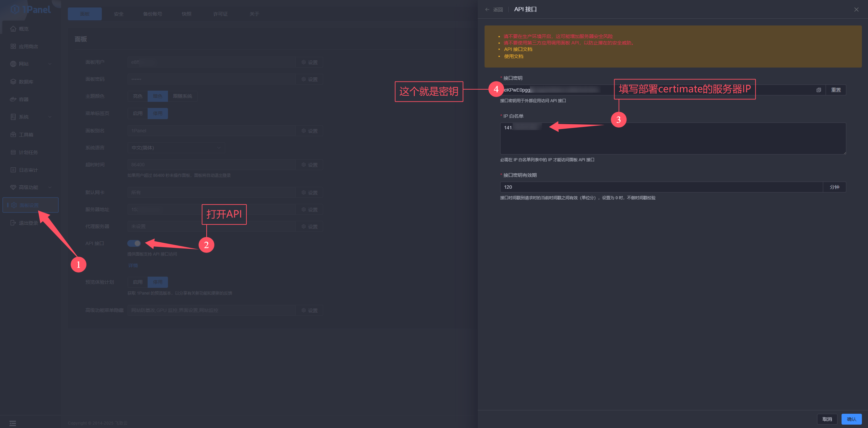Copy the 接口密钥 with the copy icon
The height and width of the screenshot is (428, 868).
point(818,90)
